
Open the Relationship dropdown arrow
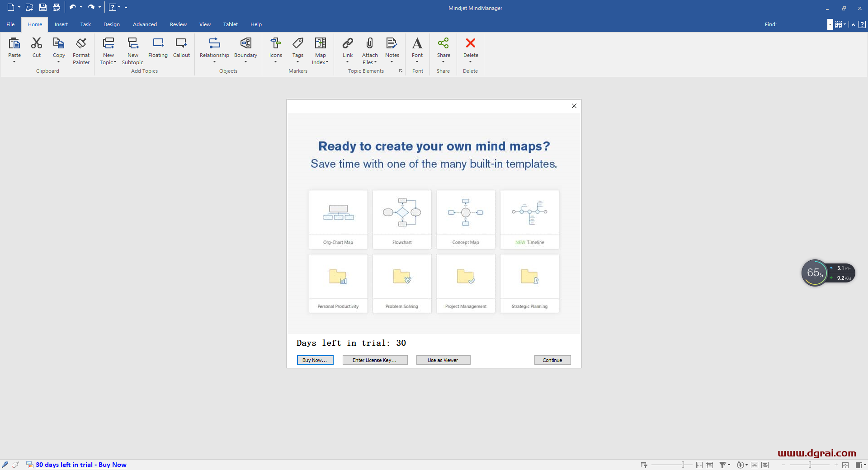point(214,62)
